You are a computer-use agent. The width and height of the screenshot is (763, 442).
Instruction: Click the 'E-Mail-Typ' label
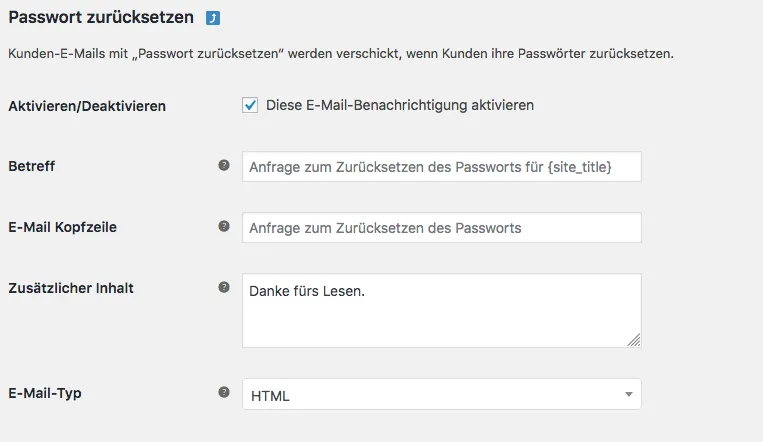click(45, 393)
